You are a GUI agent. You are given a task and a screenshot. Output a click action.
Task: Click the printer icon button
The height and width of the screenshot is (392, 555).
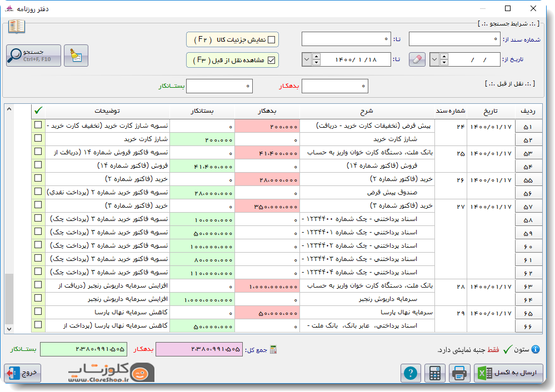(459, 373)
